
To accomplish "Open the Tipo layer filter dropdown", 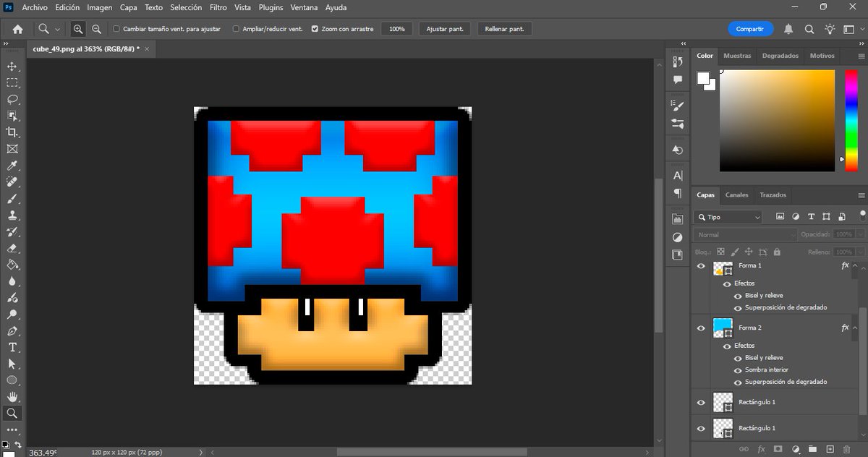I will point(728,217).
